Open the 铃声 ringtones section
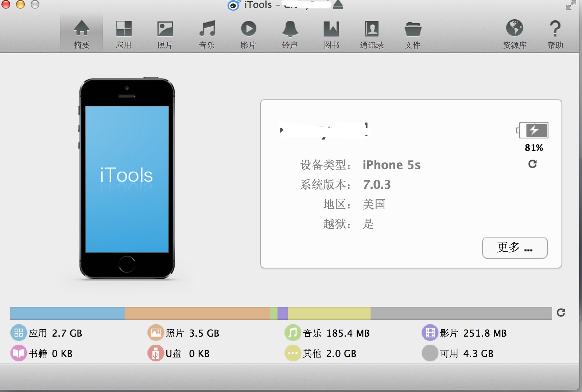 290,34
